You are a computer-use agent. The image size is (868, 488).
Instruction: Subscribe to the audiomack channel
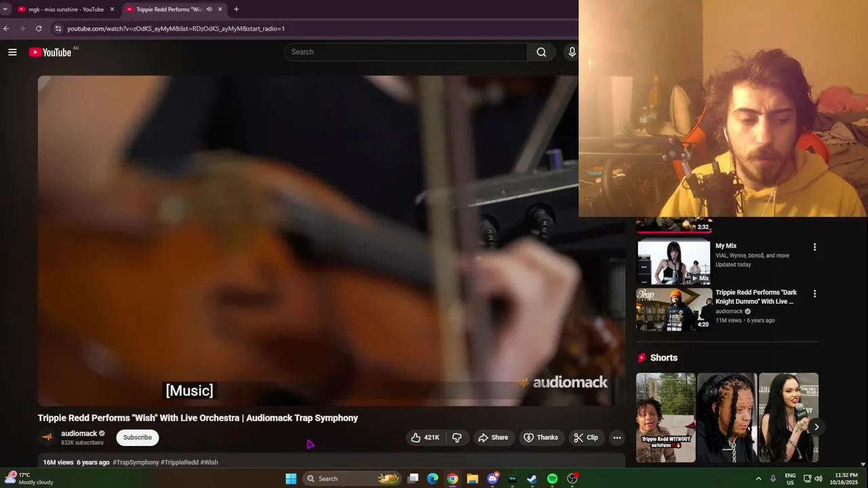[x=138, y=438]
